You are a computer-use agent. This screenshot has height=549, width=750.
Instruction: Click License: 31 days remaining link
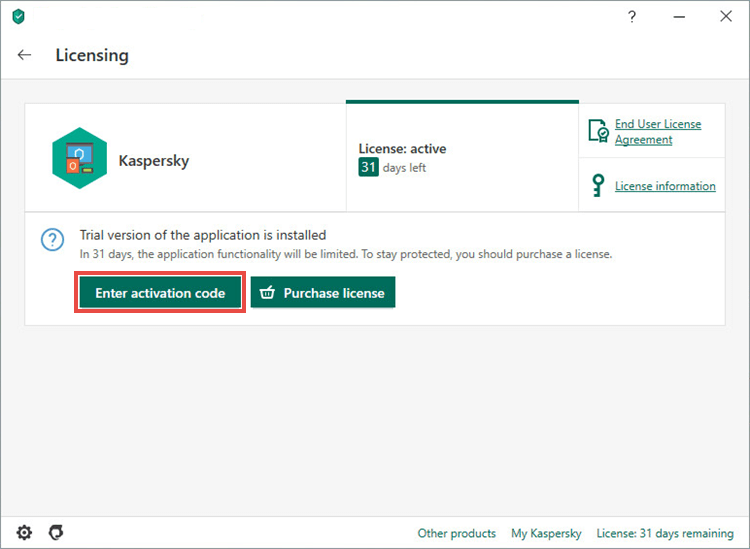coord(665,533)
